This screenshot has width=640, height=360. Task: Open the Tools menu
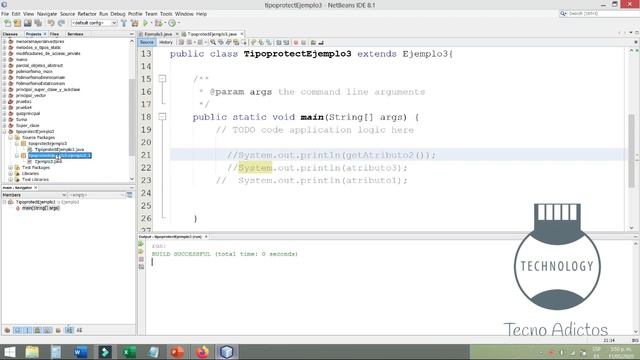166,14
